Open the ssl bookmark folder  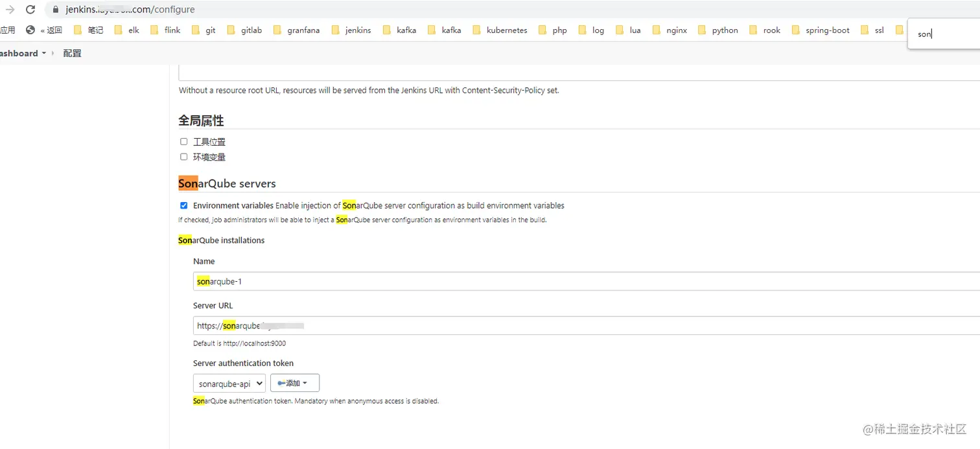pyautogui.click(x=872, y=30)
